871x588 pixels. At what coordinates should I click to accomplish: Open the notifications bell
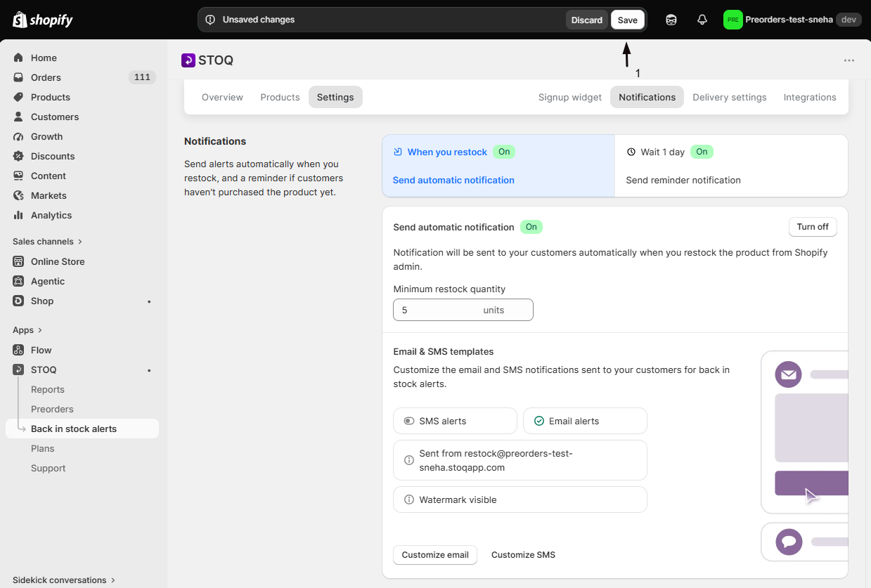[x=702, y=20]
